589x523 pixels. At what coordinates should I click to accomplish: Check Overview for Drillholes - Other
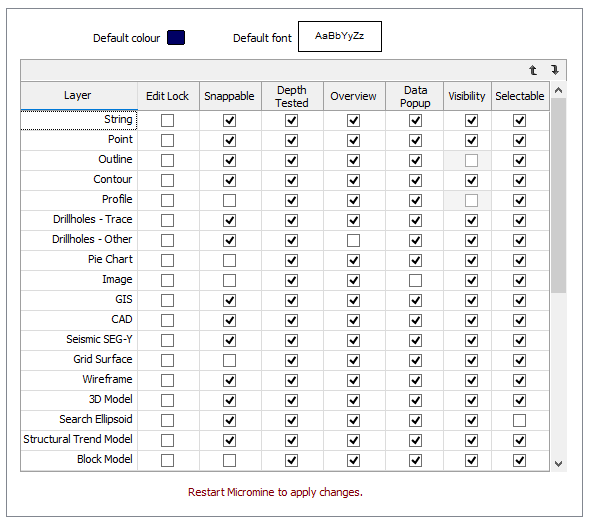[353, 240]
